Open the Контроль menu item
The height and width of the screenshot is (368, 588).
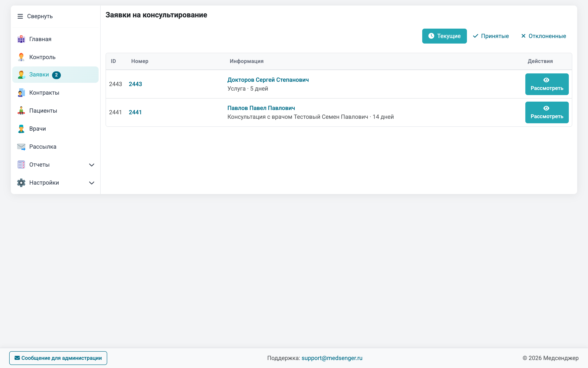[x=55, y=57]
